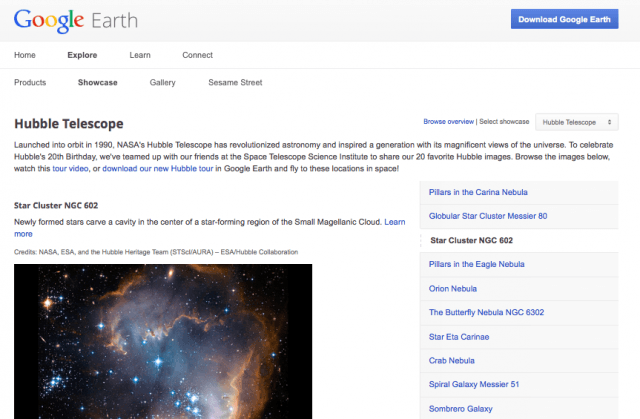The height and width of the screenshot is (419, 640).
Task: Select the Explore navigation tab
Action: pos(82,55)
